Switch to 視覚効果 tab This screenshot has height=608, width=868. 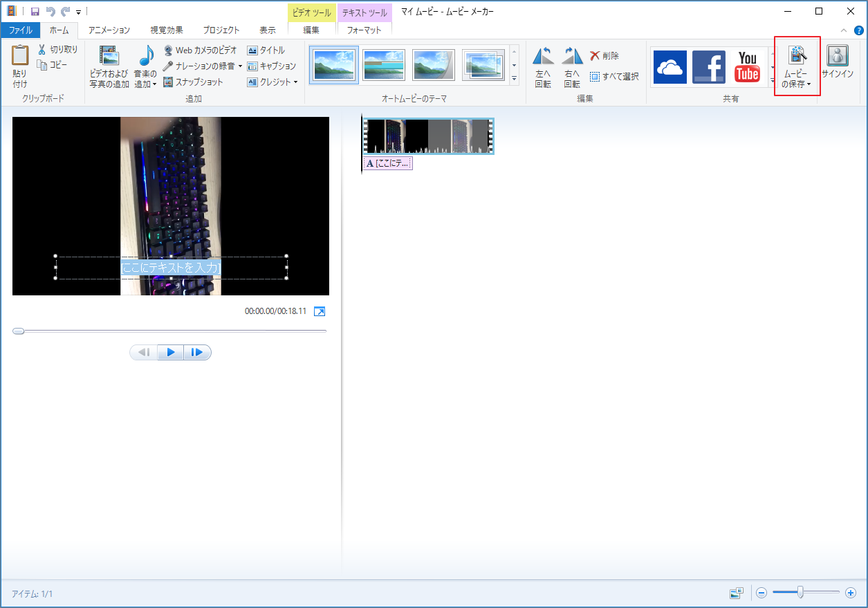[167, 30]
